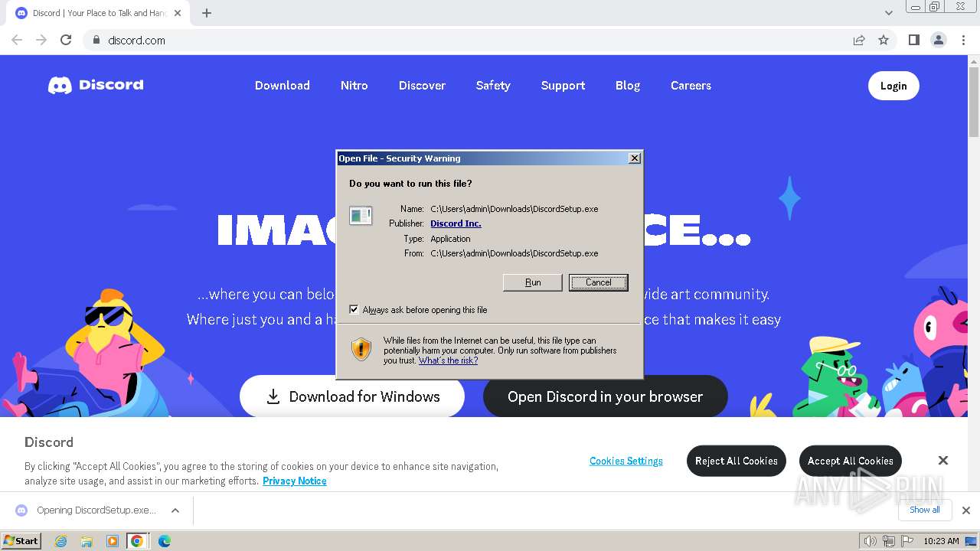This screenshot has height=551, width=980.
Task: Open the Nitro nav item
Action: pos(354,86)
